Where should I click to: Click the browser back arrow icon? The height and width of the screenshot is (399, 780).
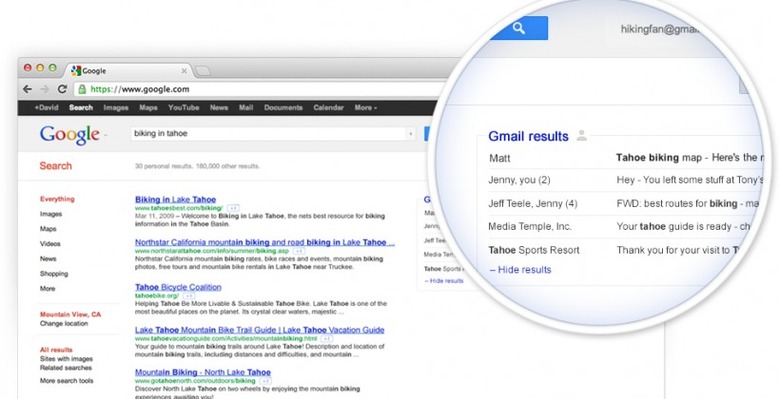[27, 89]
